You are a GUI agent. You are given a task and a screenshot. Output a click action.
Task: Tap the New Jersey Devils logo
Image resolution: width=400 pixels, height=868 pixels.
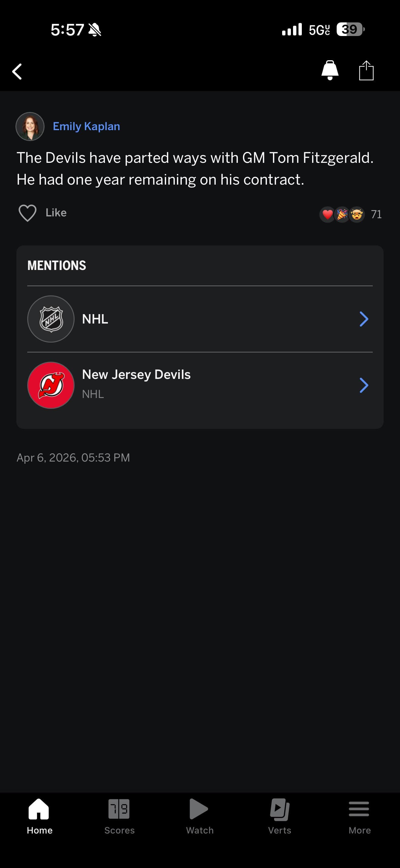51,385
